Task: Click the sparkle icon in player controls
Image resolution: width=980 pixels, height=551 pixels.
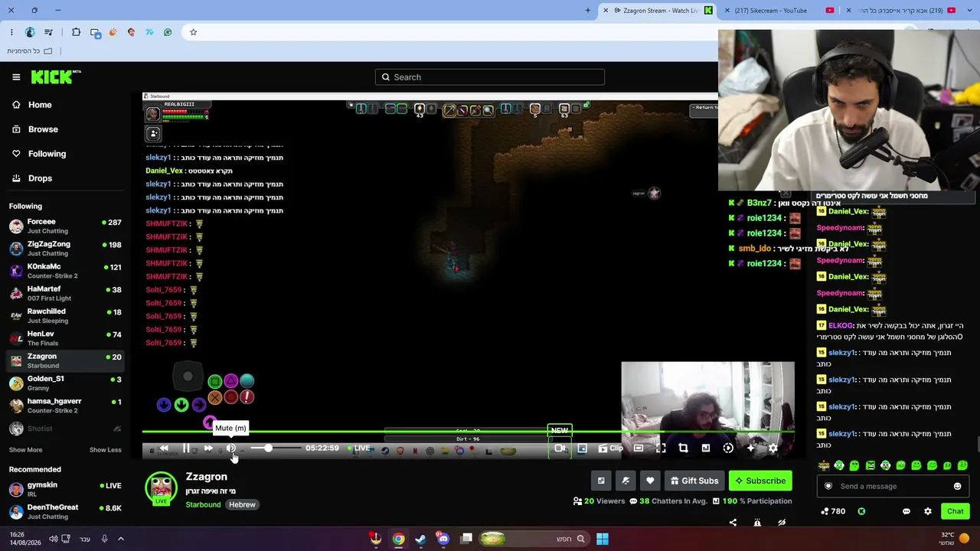Action: pos(750,448)
